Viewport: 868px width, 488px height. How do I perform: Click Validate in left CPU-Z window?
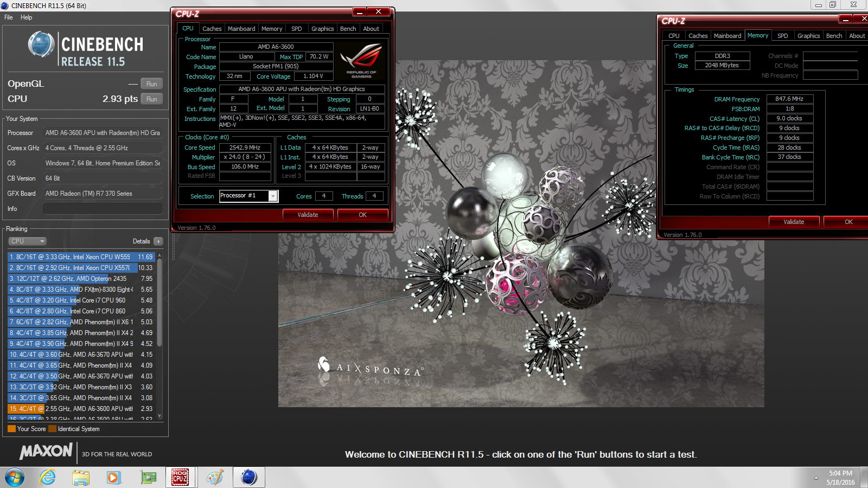pos(308,215)
